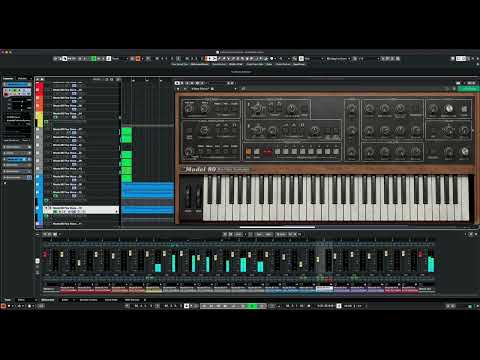Open the Inspector tab in the left zone
Screen dimensions: 480x360
click(x=8, y=79)
